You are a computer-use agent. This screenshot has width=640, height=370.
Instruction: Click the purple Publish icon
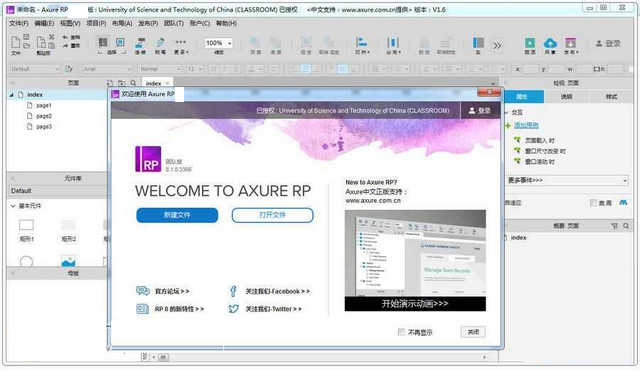(570, 42)
